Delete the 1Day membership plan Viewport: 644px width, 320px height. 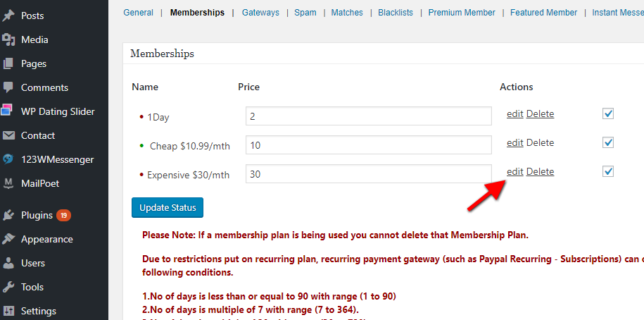pyautogui.click(x=540, y=114)
